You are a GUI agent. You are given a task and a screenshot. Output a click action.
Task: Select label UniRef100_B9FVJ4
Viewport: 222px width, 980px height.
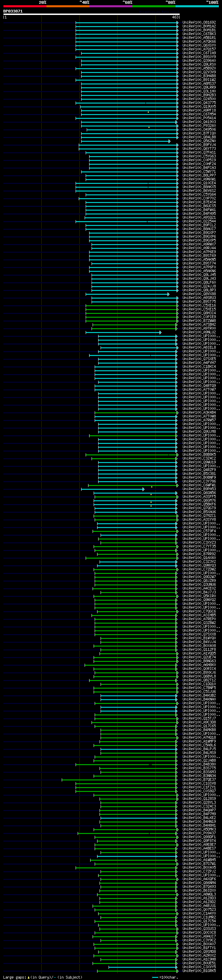coord(199,145)
